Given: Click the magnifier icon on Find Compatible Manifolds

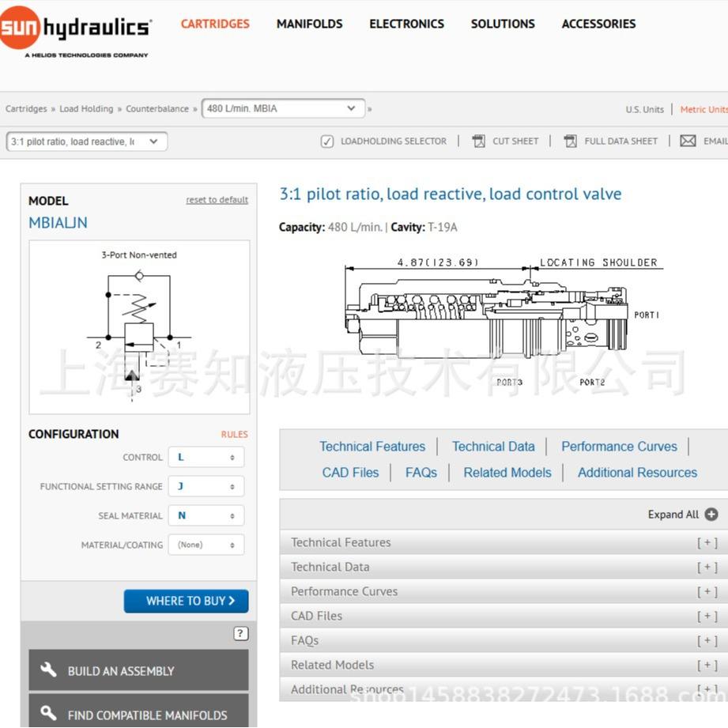Looking at the screenshot, I should (x=48, y=713).
